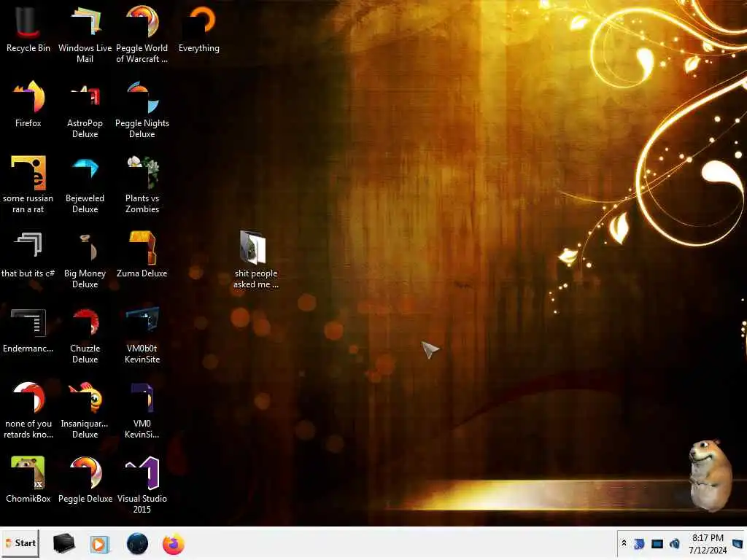Select the Big Money Deluxe shortcut
This screenshot has height=560, width=747.
(85, 260)
